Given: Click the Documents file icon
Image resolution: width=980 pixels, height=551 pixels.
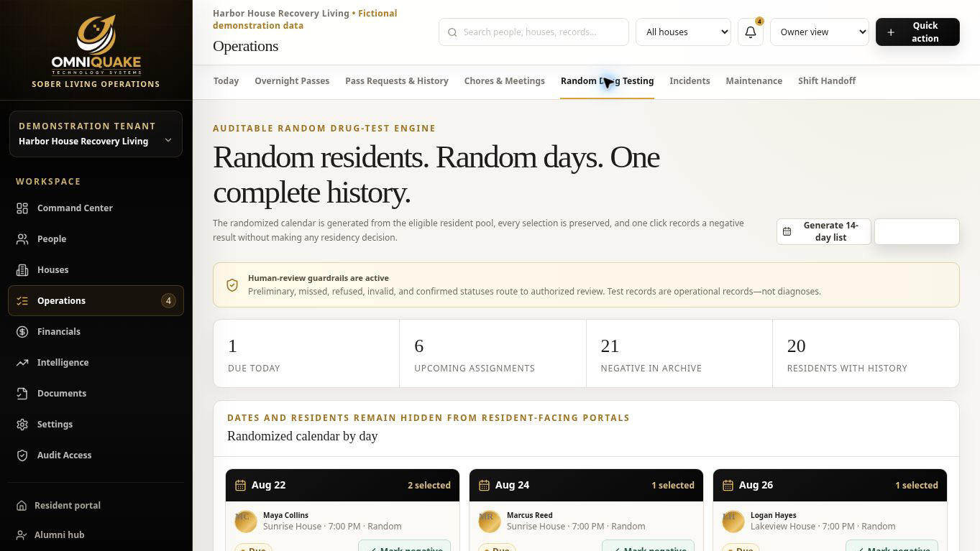Looking at the screenshot, I should [x=22, y=394].
